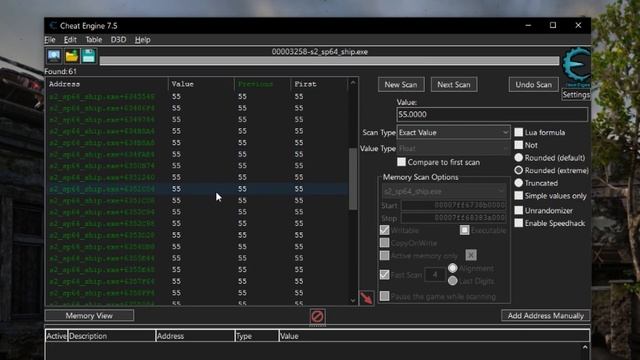Select the Rounded (extreme) radio button
This screenshot has height=360, width=640.
pyautogui.click(x=518, y=170)
